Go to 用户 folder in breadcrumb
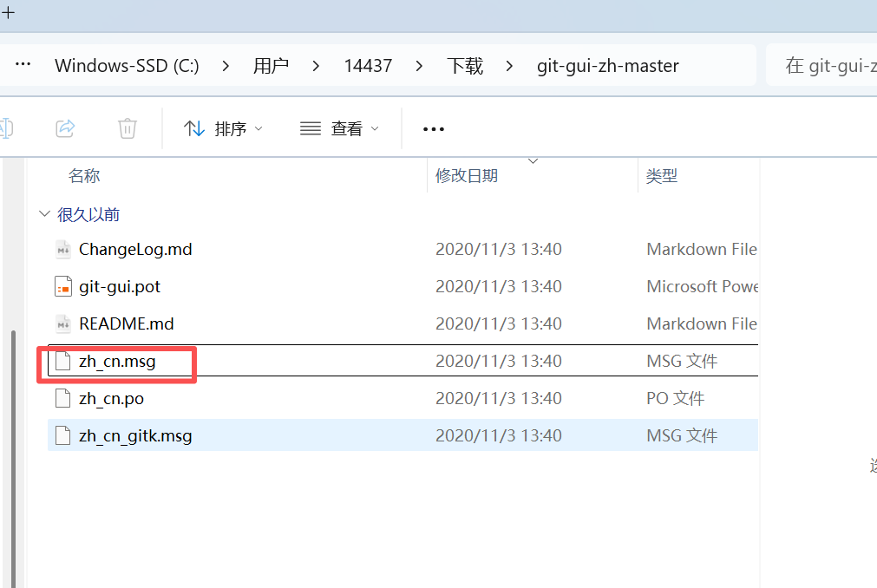877x588 pixels. (x=271, y=66)
